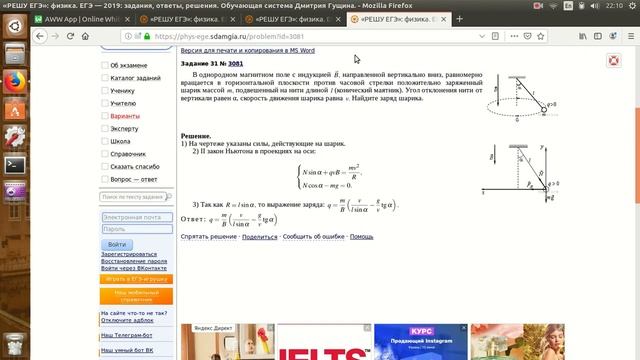Toggle checkbox next to Каталог заданий

(105, 78)
